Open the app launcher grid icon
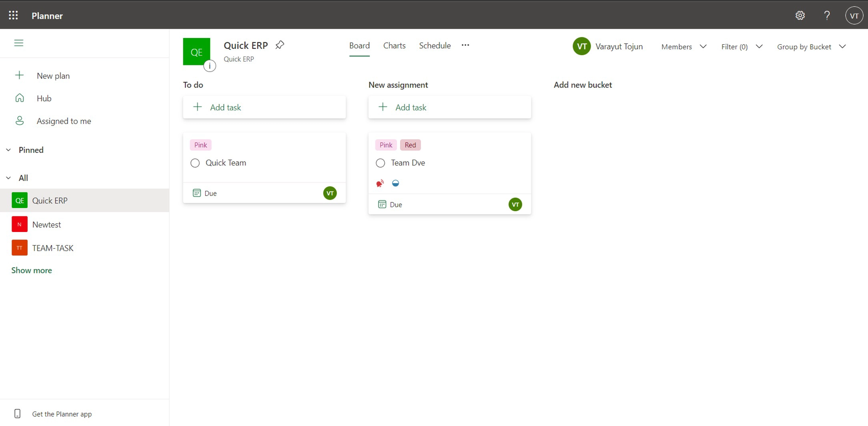868x426 pixels. click(13, 16)
